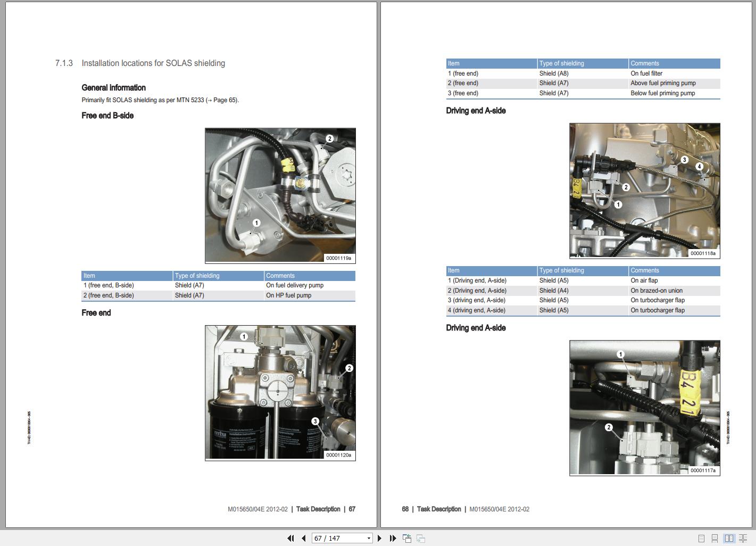Go to the previous page
Viewport: 756px width, 546px height.
[303, 538]
